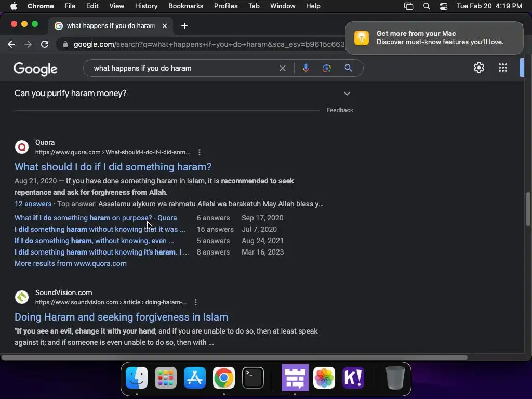532x399 pixels.
Task: Open the Window menu
Action: point(283,6)
